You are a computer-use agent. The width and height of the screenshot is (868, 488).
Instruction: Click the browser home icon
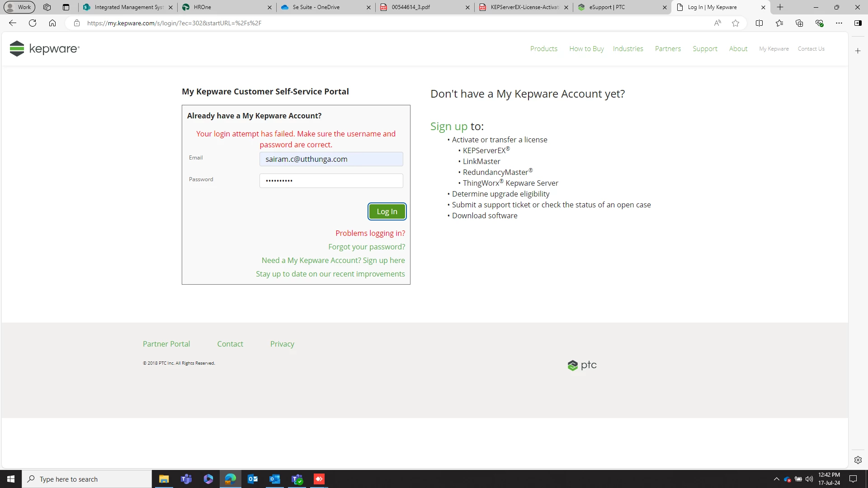point(52,23)
